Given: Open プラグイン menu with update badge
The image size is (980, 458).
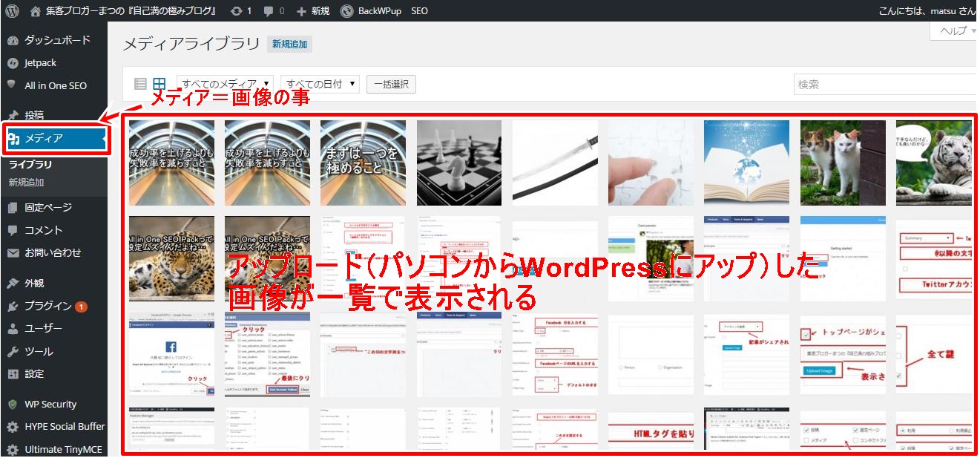Looking at the screenshot, I should click(53, 307).
